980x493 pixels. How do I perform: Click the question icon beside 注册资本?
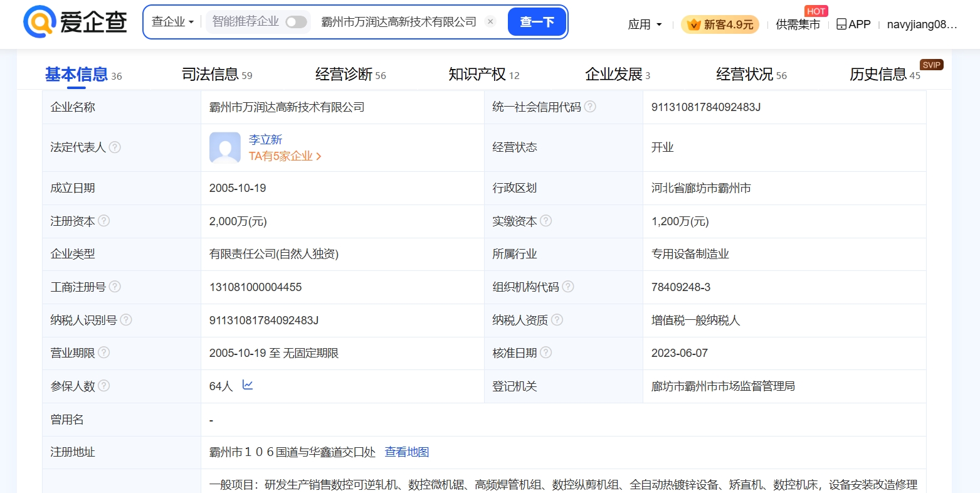tap(104, 221)
